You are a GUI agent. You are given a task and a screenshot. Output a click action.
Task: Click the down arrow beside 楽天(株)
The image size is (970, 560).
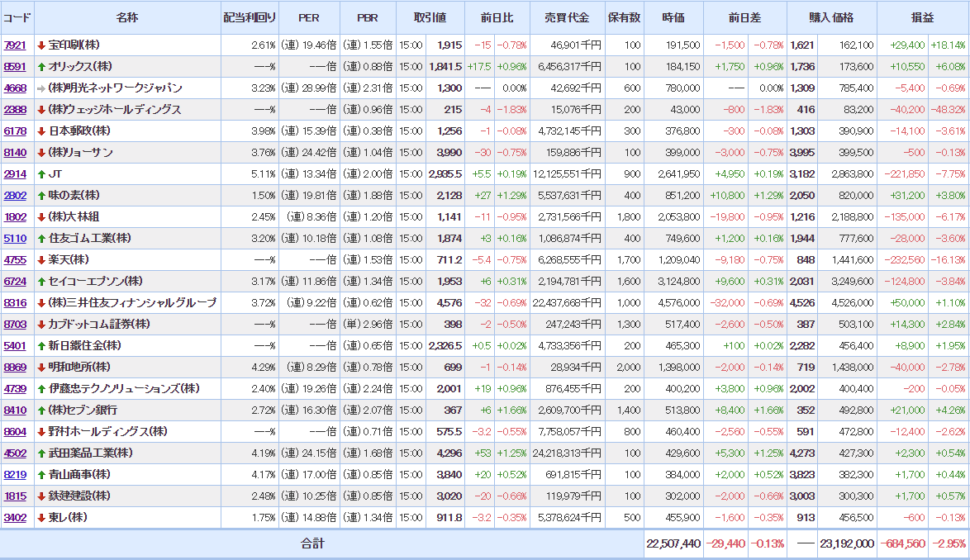tap(41, 260)
